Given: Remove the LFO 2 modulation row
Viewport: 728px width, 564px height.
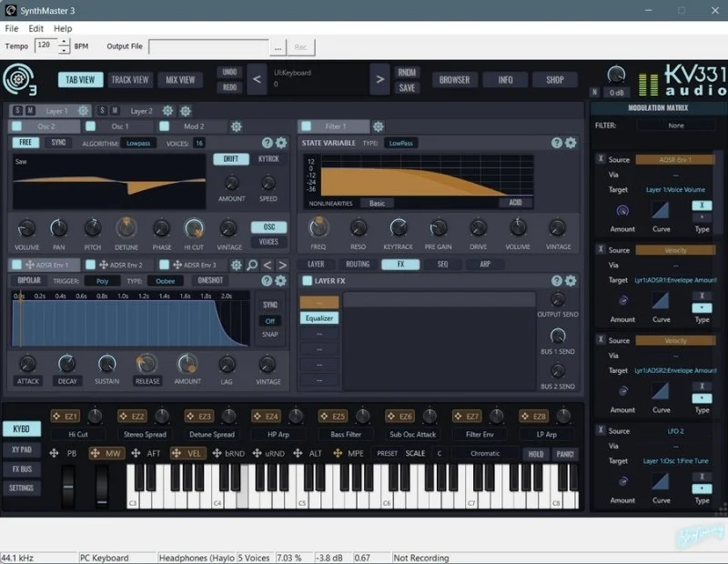Looking at the screenshot, I should [x=601, y=430].
